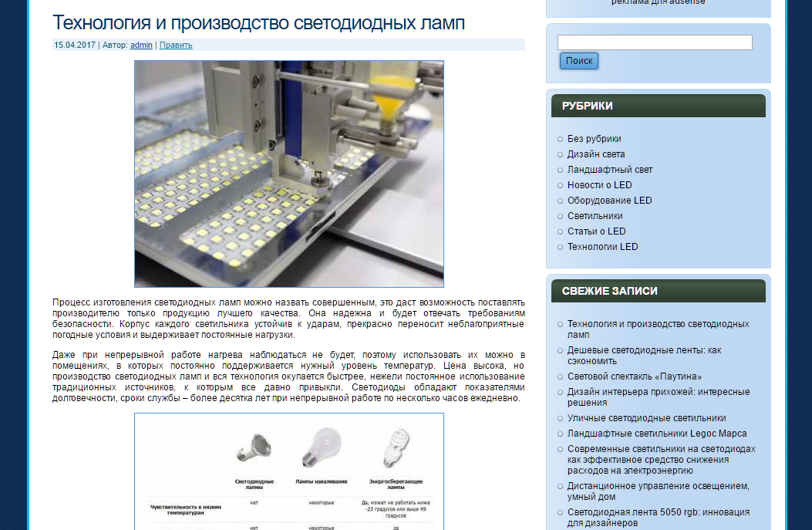Open recent post Дизайн интерьера прихожей
This screenshot has height=530, width=812.
(659, 397)
